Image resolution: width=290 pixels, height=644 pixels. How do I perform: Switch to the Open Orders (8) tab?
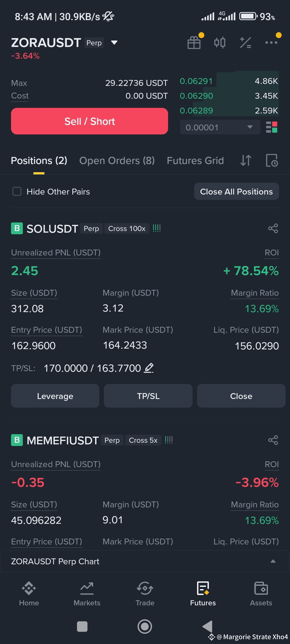point(117,160)
